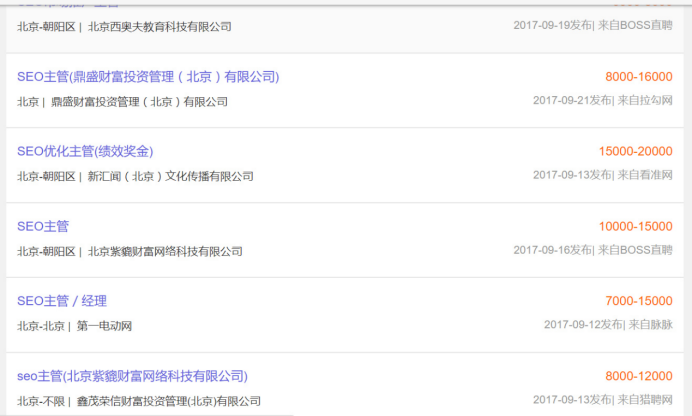692x416 pixels.
Task: Open the SEO优化主管(绩效奖金) job listing
Action: coord(85,151)
